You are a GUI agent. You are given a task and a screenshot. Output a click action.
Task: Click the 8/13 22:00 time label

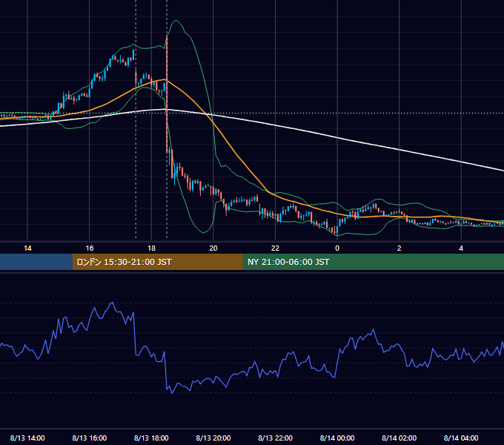(x=275, y=438)
